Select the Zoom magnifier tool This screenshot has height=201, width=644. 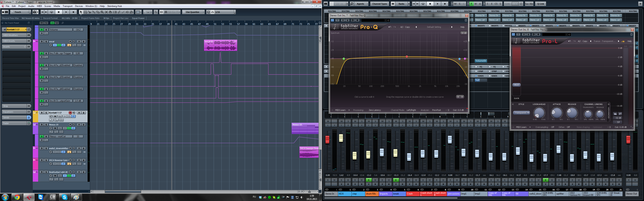tap(102, 12)
